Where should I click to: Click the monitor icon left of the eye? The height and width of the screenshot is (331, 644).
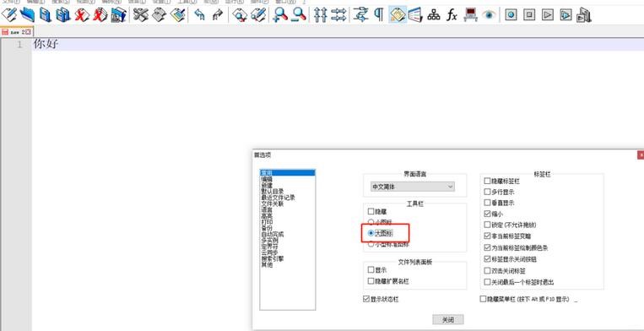470,15
